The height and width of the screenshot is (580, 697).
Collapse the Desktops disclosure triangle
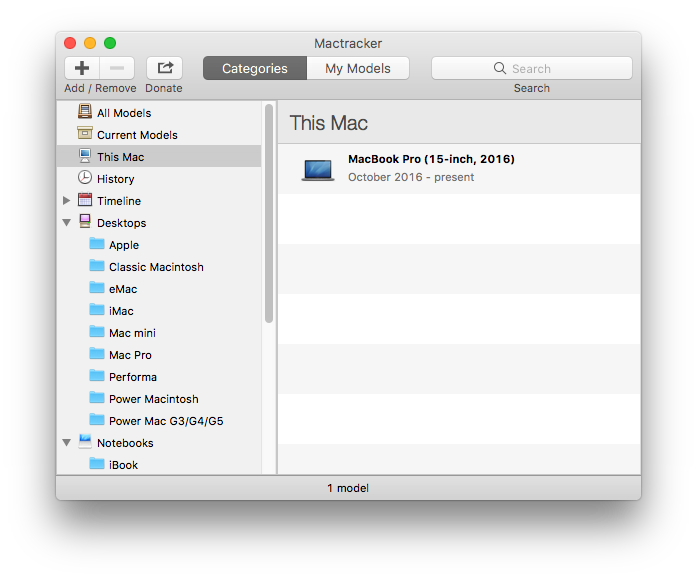pyautogui.click(x=66, y=223)
